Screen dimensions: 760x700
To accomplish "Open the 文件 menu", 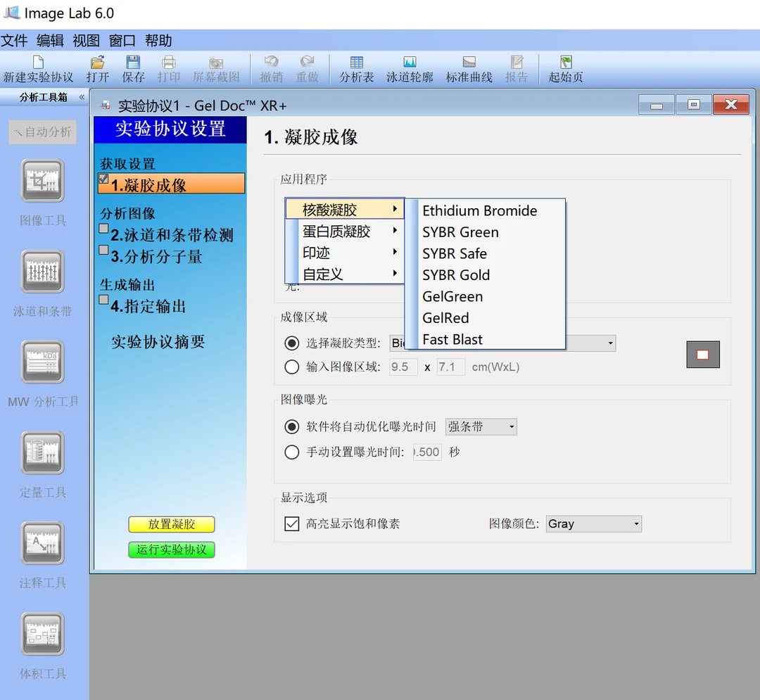I will tap(14, 40).
